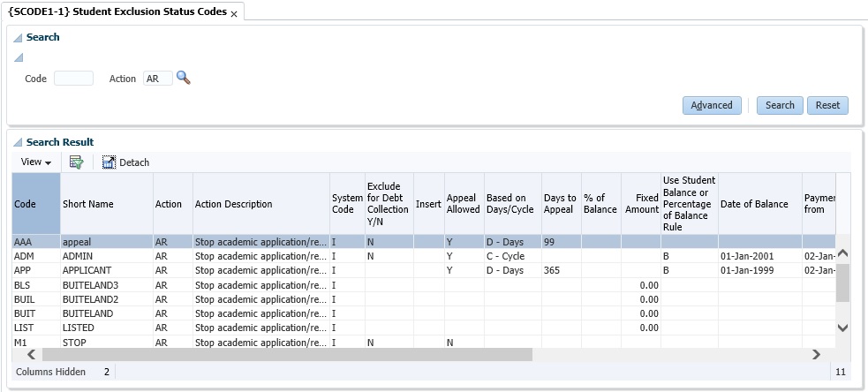Click the Action column header

[x=173, y=204]
